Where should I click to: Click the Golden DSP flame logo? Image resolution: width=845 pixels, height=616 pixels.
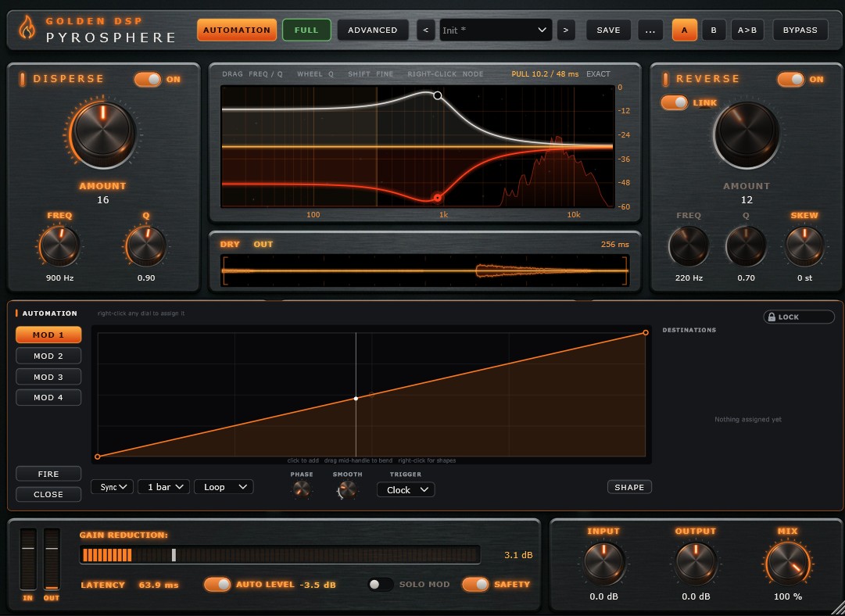point(27,27)
